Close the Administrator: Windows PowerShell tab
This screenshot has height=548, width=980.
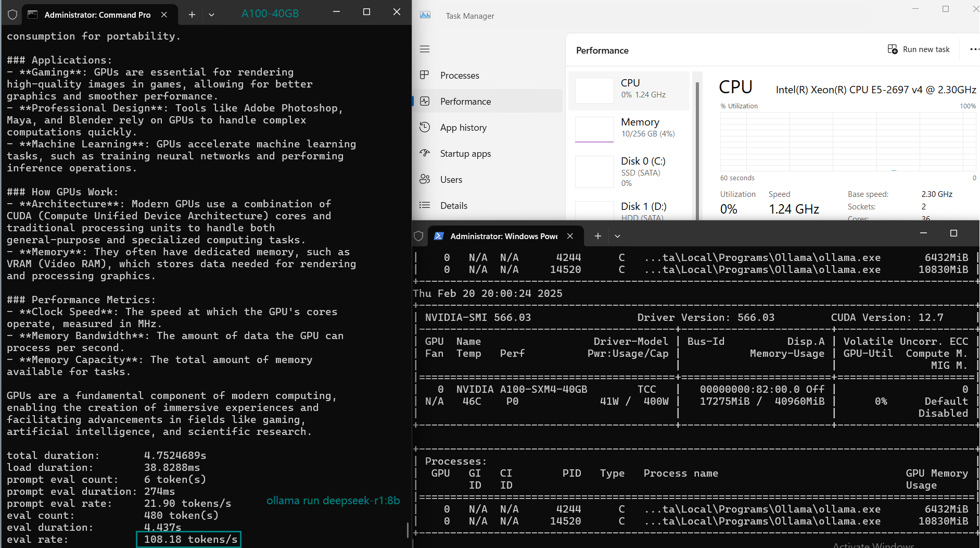pos(570,236)
